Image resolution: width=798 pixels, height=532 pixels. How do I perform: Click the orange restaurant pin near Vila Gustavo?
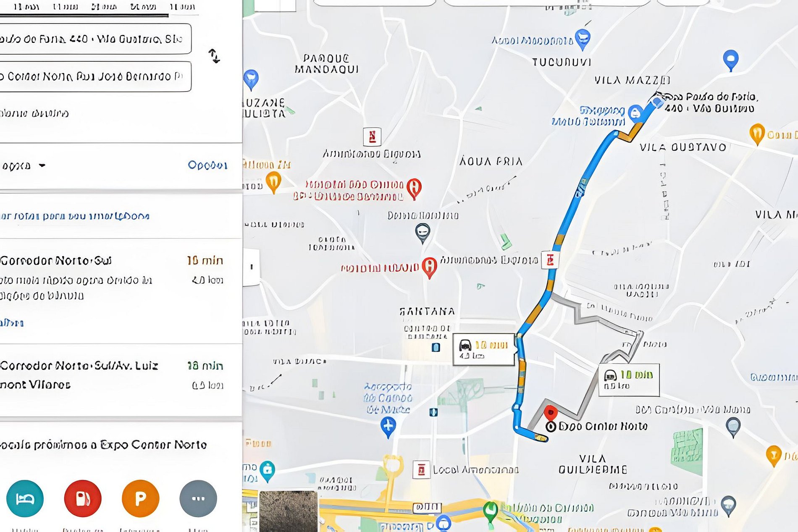(757, 134)
